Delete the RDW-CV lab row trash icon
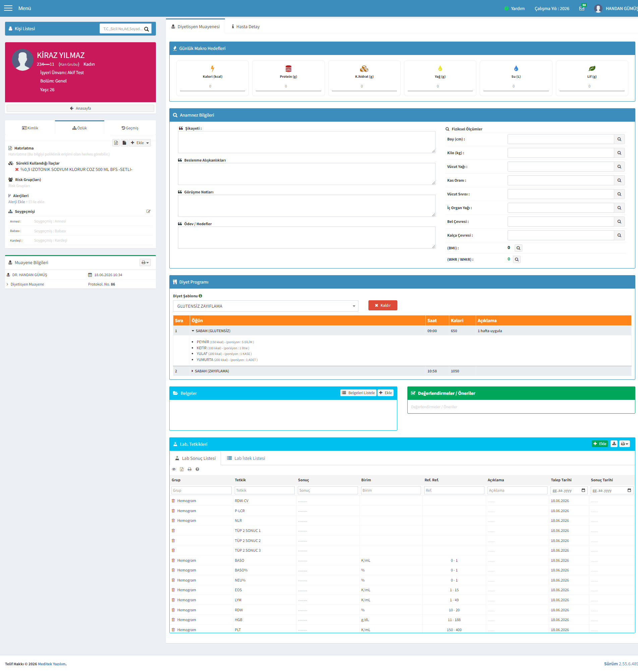 click(x=173, y=501)
